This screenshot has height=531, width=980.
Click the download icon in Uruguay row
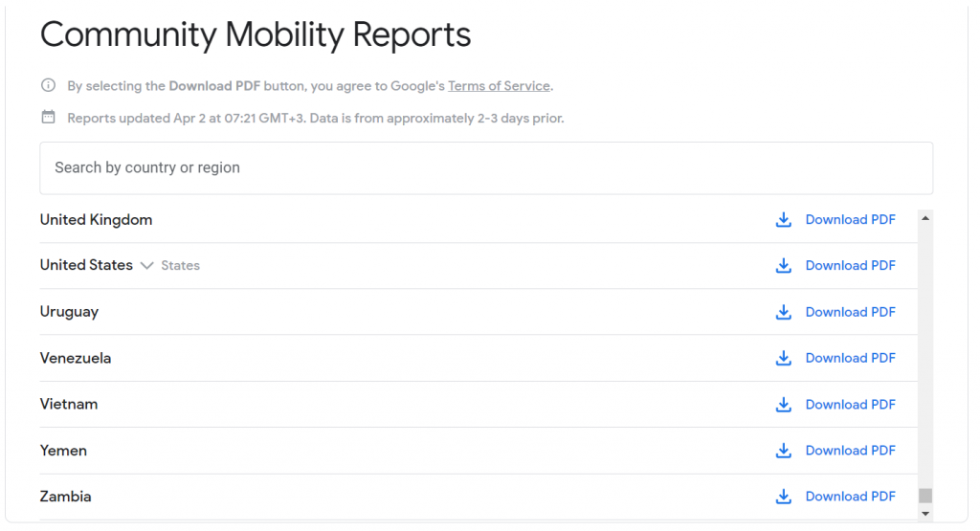tap(783, 312)
